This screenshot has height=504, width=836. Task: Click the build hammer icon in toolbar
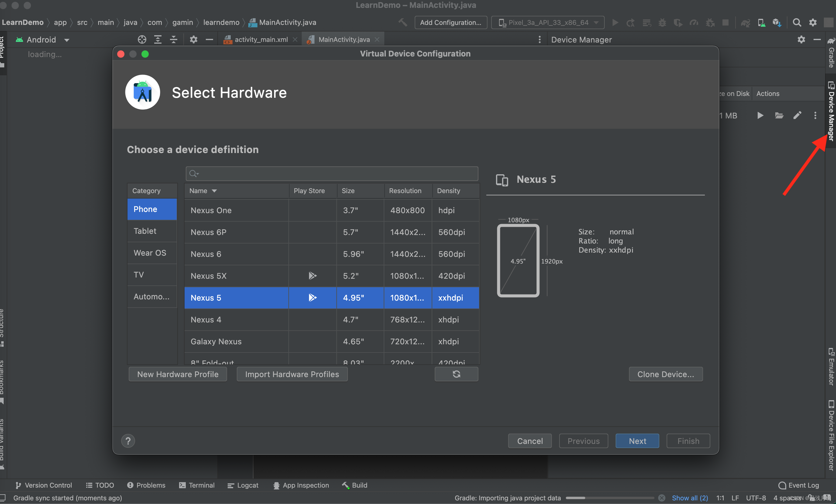403,22
